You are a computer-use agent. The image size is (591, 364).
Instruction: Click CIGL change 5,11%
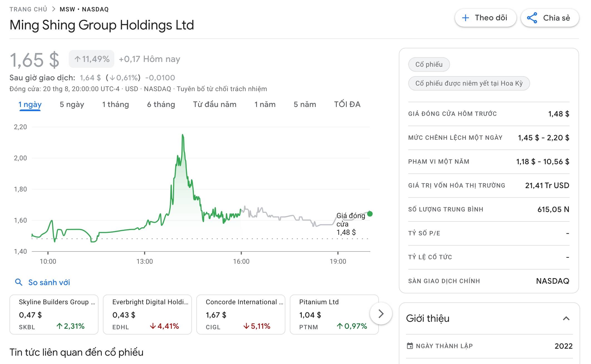[257, 326]
